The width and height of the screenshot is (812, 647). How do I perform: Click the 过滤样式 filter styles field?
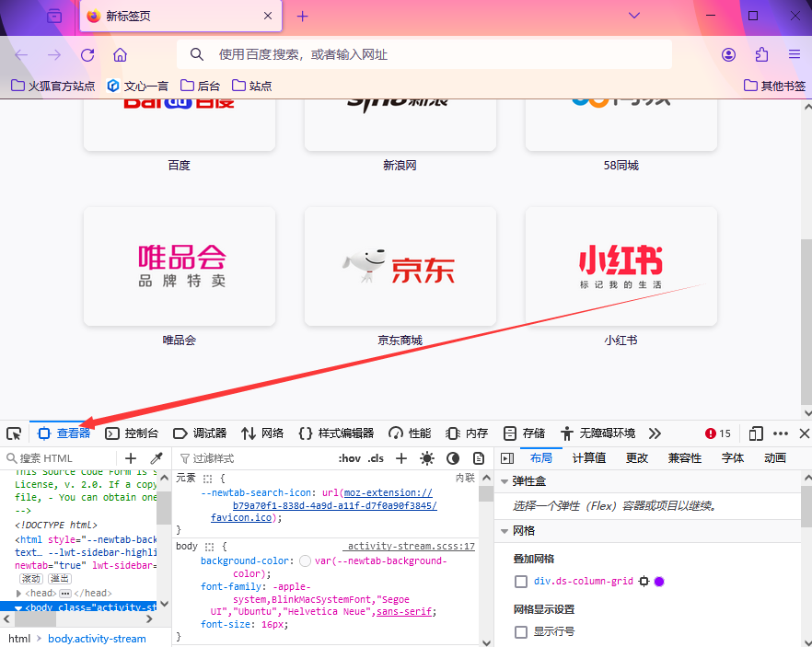[x=254, y=458]
